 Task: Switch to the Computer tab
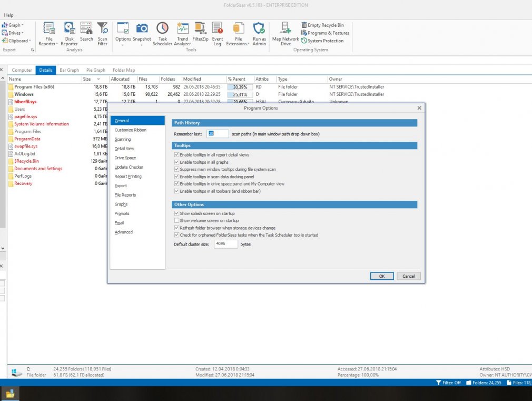click(22, 70)
